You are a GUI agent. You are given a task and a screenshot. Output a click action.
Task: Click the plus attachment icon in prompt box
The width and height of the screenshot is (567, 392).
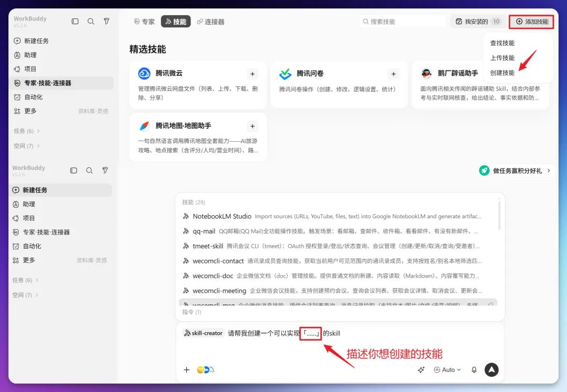(186, 369)
